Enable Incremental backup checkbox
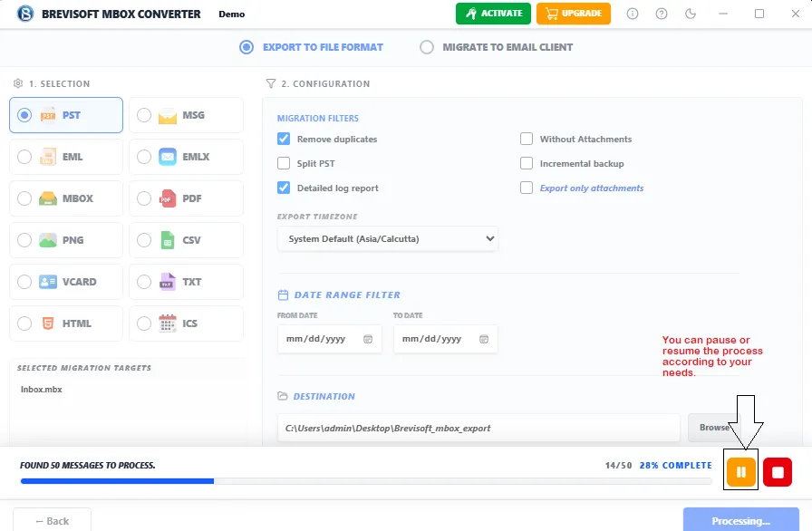 (x=527, y=163)
